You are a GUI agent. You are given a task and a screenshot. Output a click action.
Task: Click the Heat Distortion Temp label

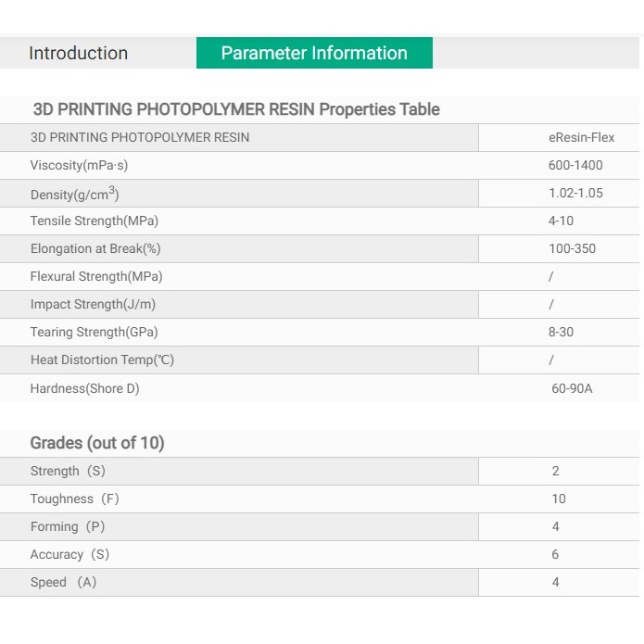point(102,360)
